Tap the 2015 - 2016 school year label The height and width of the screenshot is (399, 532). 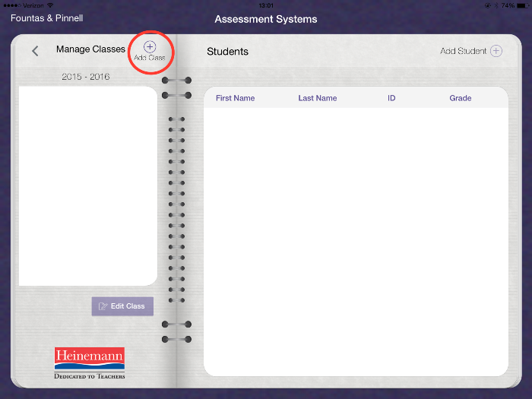coord(85,77)
